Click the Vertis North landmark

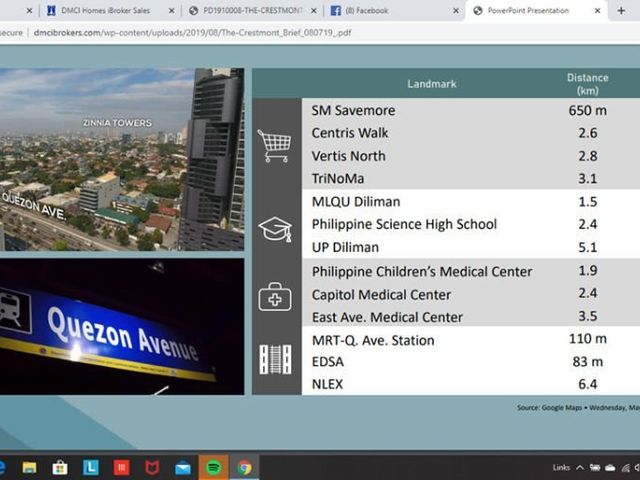[x=348, y=156]
